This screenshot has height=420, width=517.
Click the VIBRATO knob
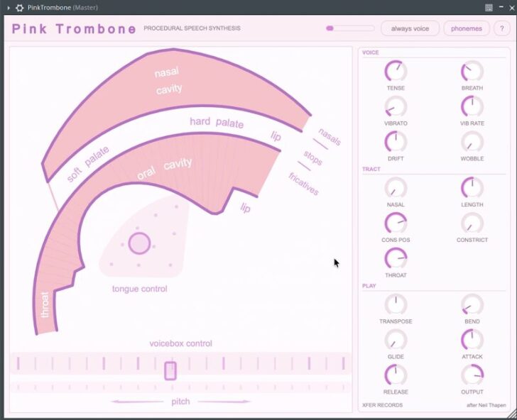coord(396,106)
